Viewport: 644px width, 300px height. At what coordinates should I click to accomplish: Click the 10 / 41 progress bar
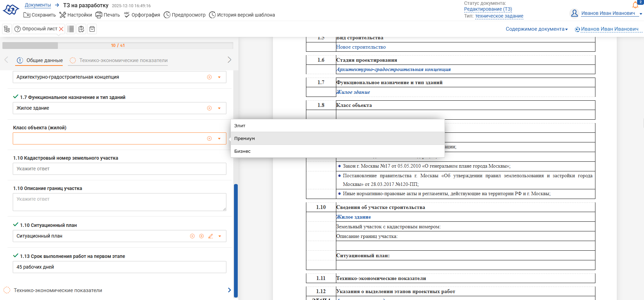117,46
